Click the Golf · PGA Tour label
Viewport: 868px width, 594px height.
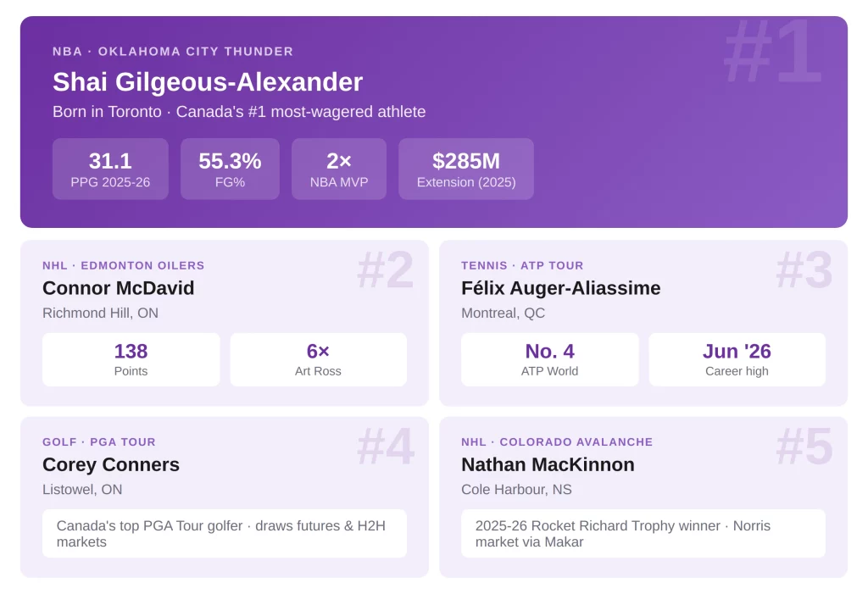coord(99,441)
